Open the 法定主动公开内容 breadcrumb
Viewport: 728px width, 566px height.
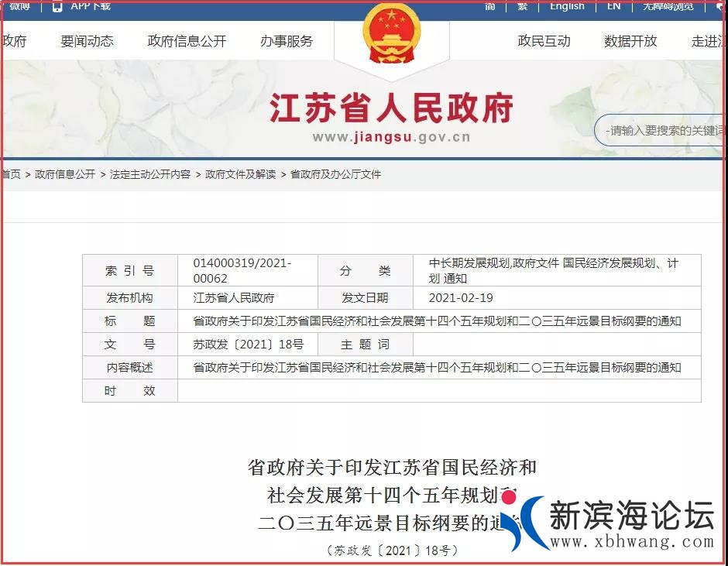150,175
